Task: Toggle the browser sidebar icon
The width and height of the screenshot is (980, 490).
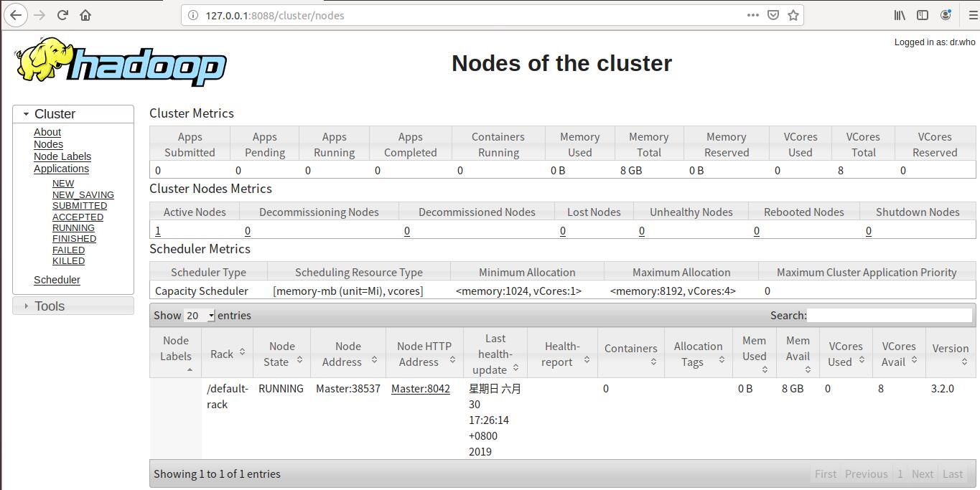Action: [923, 15]
